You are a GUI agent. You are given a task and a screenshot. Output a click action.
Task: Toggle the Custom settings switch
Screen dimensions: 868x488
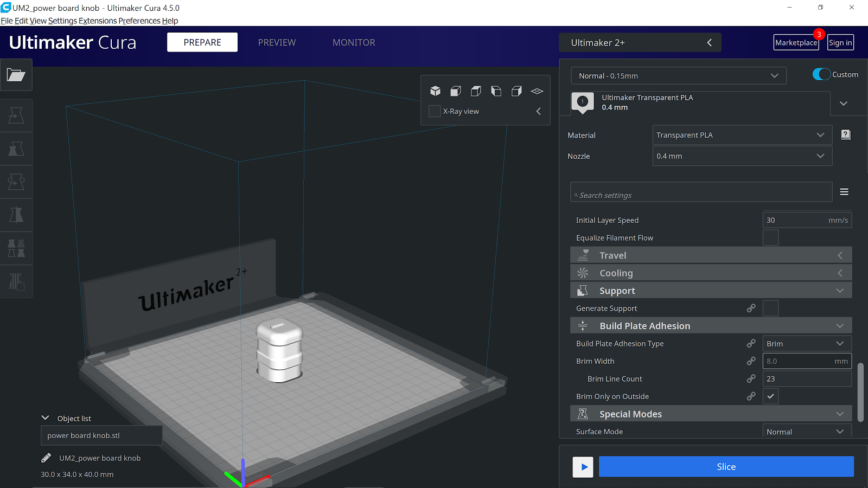coord(821,74)
